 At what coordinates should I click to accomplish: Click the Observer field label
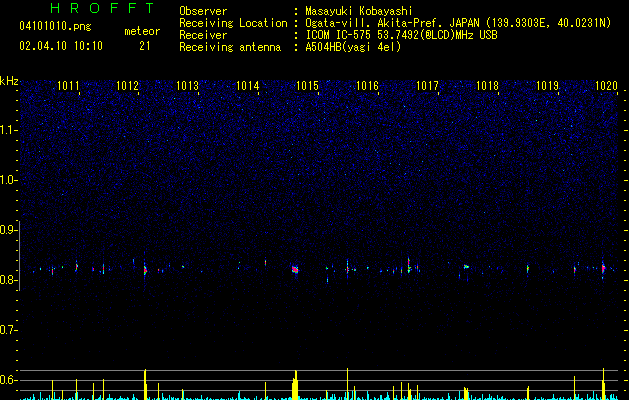point(203,11)
